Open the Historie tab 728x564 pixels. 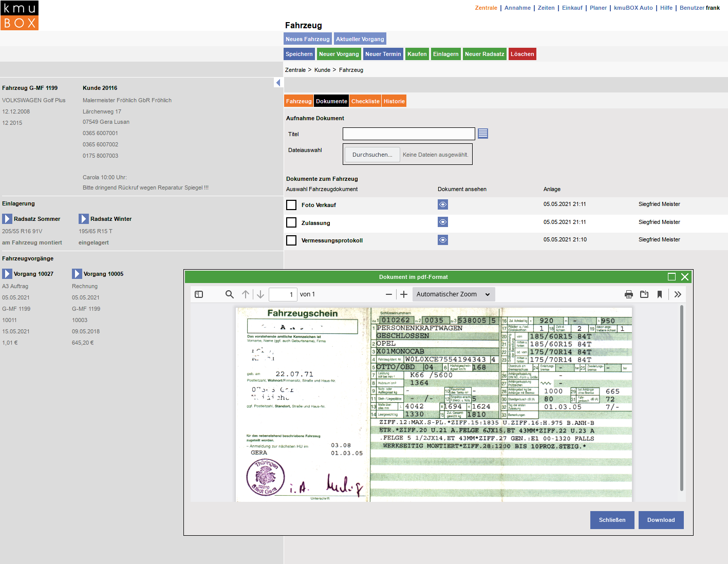tap(394, 101)
